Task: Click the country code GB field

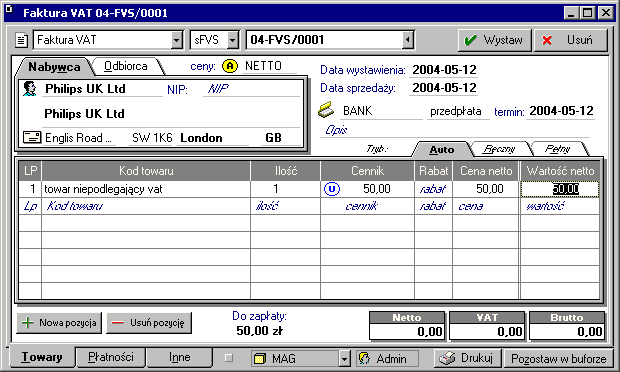Action: coord(281,138)
